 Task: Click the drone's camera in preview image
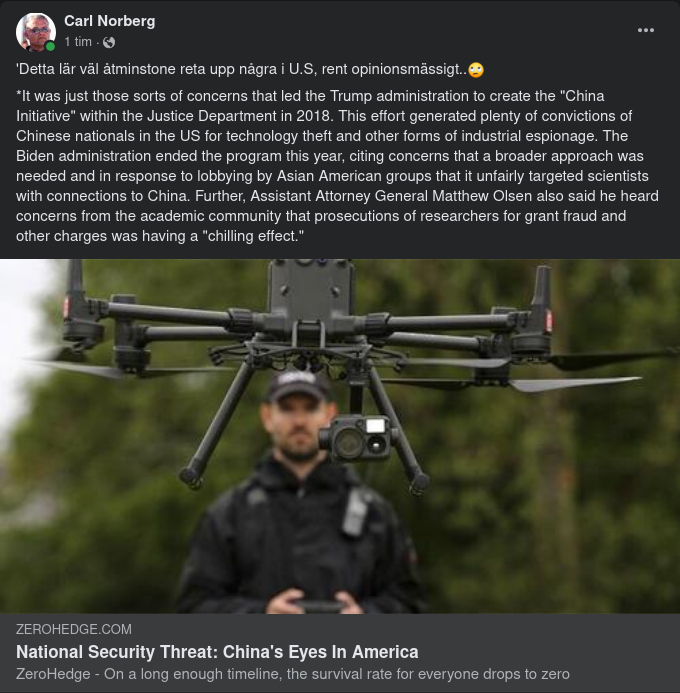(356, 439)
